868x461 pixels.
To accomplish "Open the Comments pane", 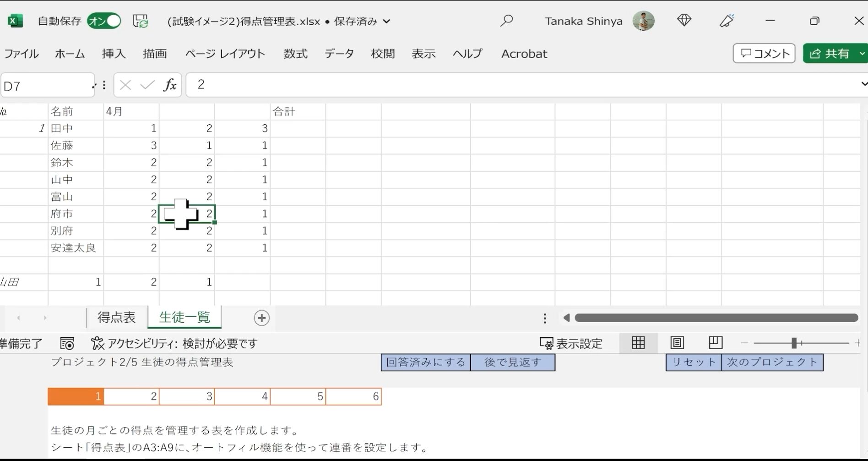I will (764, 53).
